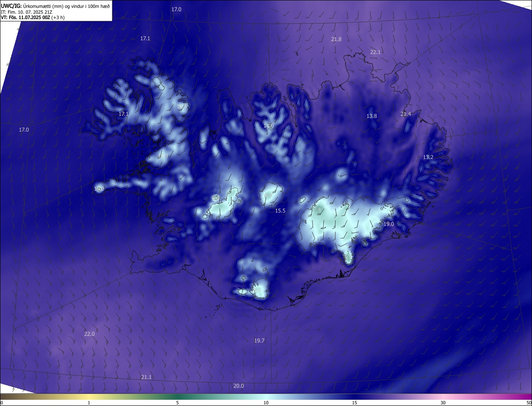
Task: Click the 13.2 value label
Action: 428,157
